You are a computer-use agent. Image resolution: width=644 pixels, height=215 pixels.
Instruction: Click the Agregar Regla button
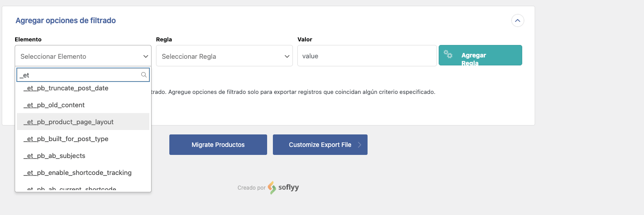click(480, 55)
